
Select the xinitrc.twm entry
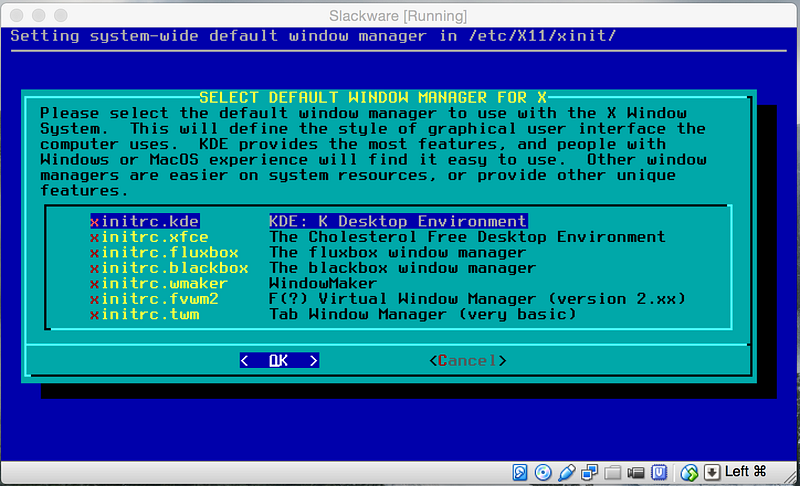[x=145, y=314]
